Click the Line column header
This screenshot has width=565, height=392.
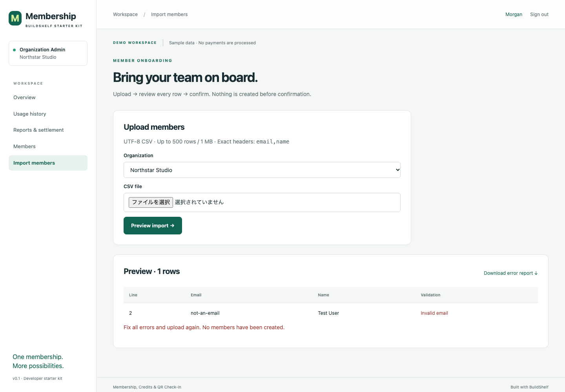[x=133, y=295]
